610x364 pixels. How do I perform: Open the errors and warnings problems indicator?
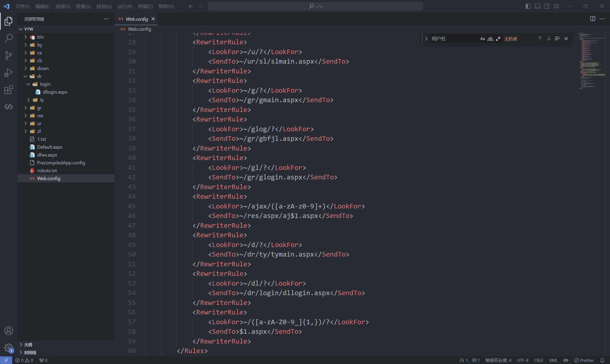click(24, 360)
